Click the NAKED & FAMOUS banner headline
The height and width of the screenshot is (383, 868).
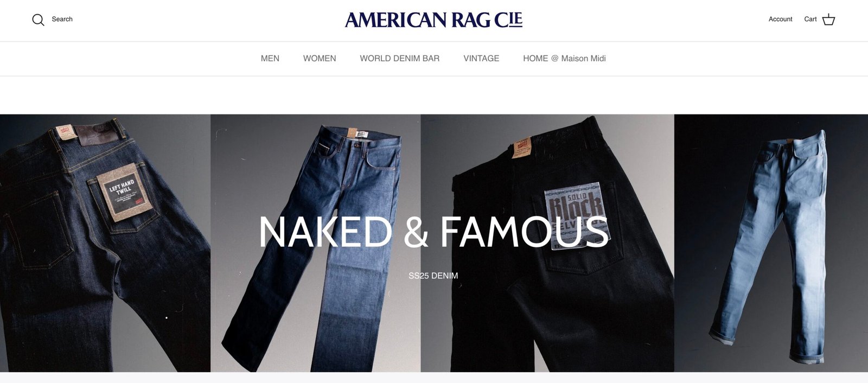tap(433, 232)
